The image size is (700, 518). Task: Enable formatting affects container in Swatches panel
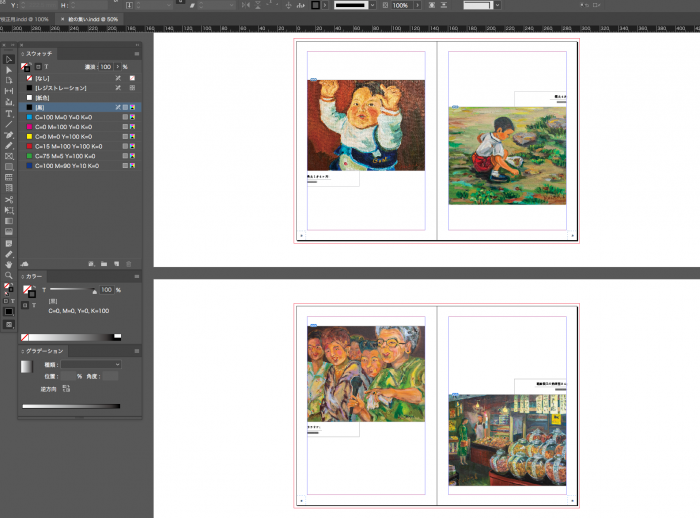pyautogui.click(x=38, y=67)
